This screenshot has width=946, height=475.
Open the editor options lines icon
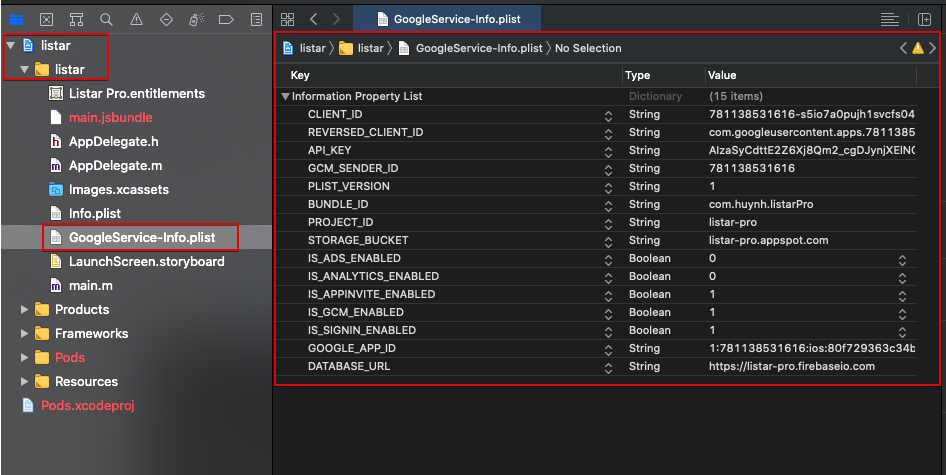(890, 19)
